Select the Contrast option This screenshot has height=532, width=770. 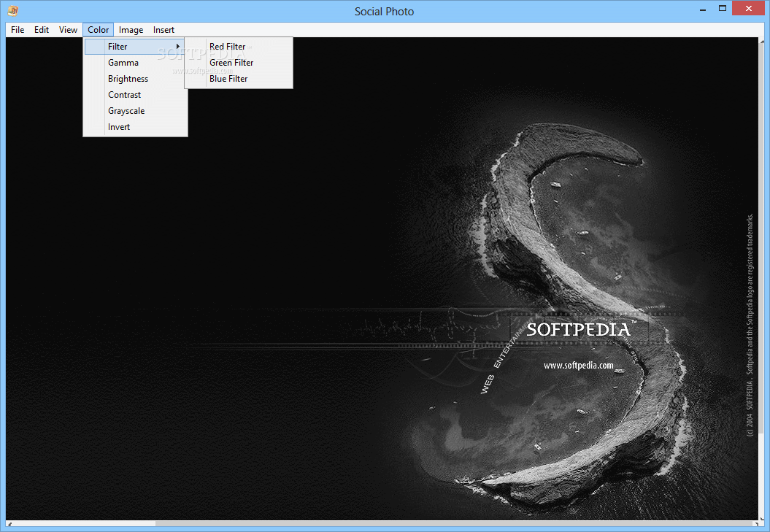click(x=135, y=95)
